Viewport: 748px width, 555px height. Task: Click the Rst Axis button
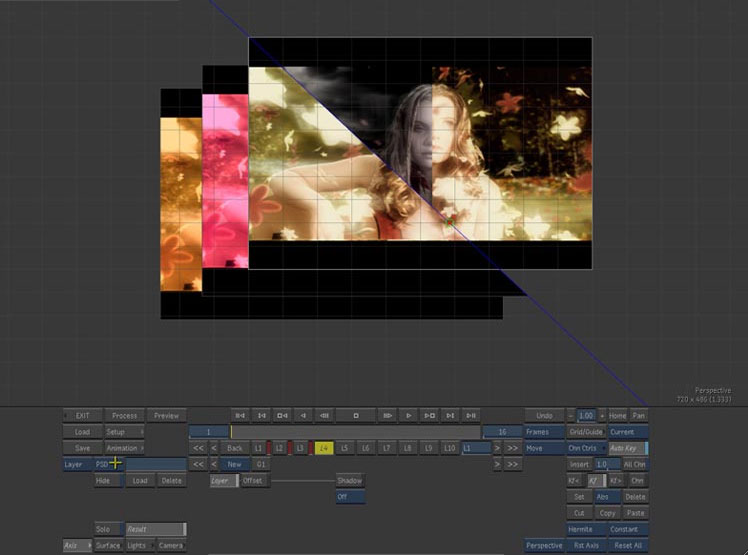[586, 545]
